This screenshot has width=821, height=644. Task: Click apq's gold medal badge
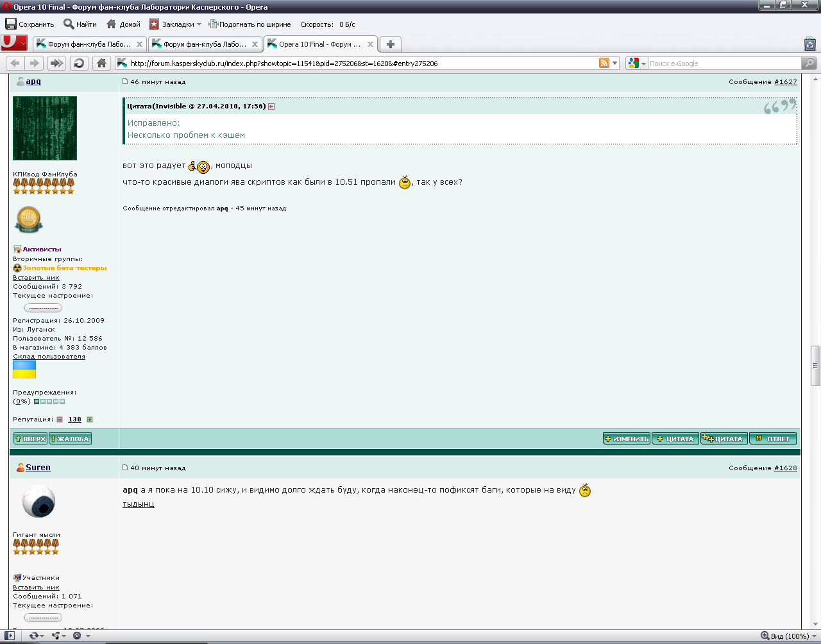click(x=28, y=219)
